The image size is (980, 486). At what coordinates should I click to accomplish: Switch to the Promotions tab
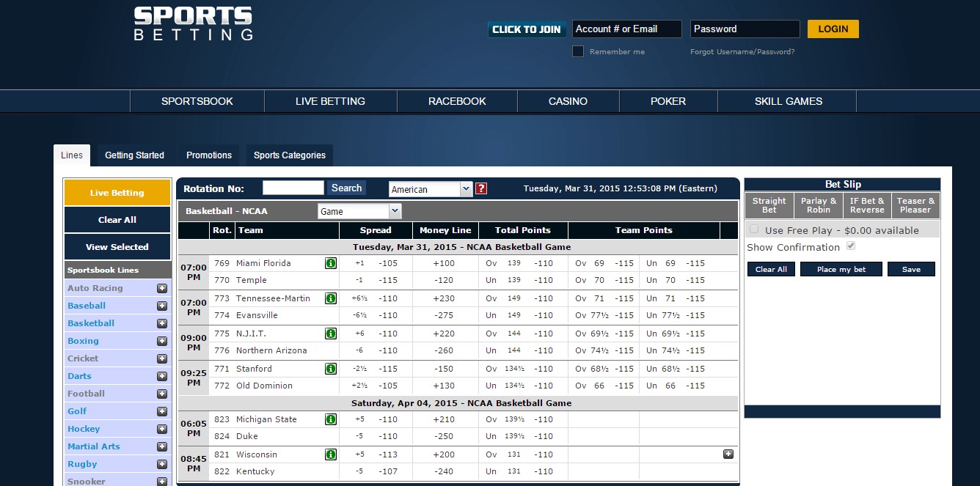point(209,155)
